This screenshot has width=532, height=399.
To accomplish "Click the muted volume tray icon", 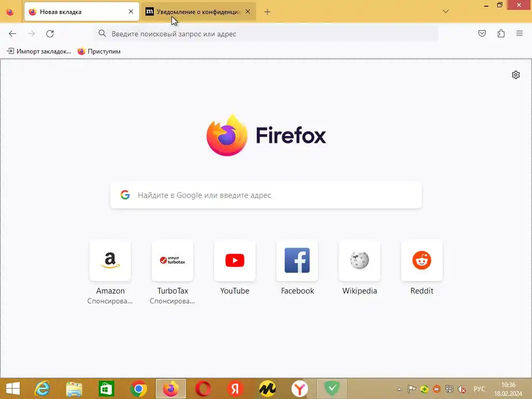I will pos(462,389).
